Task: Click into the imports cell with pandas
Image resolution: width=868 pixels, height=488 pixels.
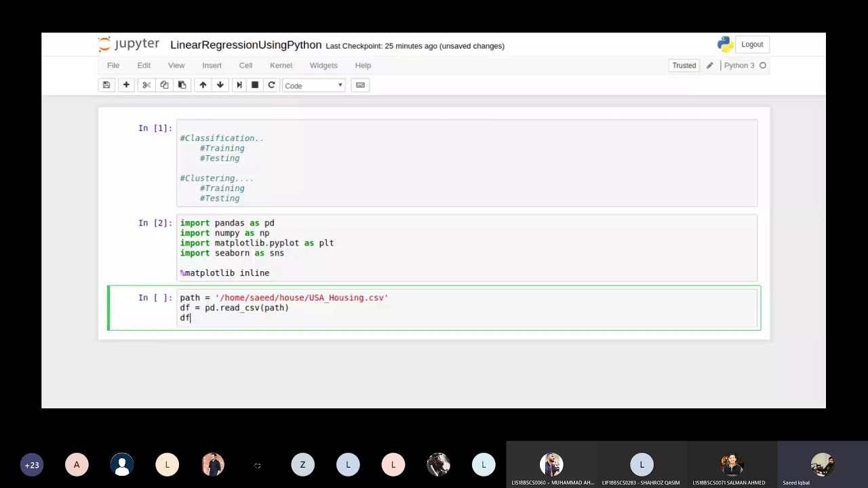Action: (467, 247)
